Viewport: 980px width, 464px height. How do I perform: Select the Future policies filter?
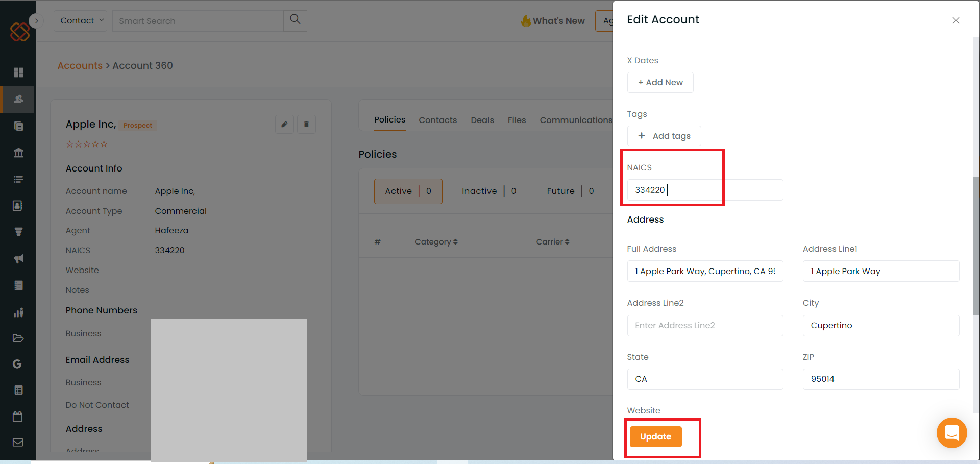(570, 191)
